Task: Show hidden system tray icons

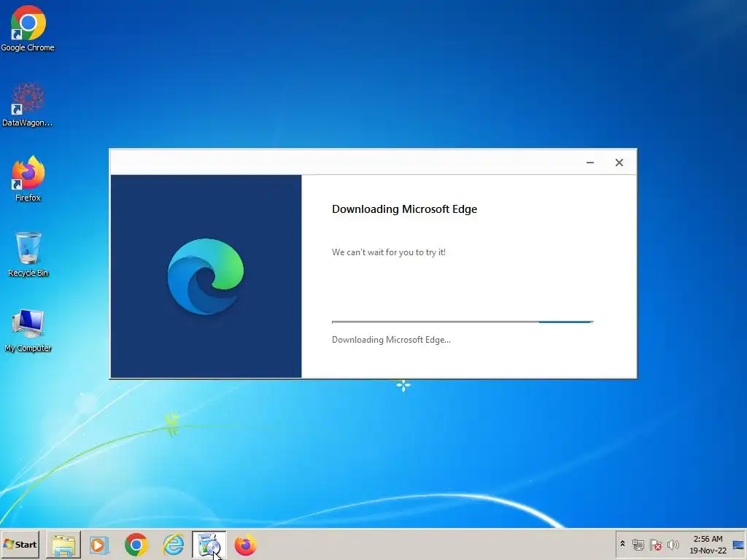Action: tap(622, 544)
